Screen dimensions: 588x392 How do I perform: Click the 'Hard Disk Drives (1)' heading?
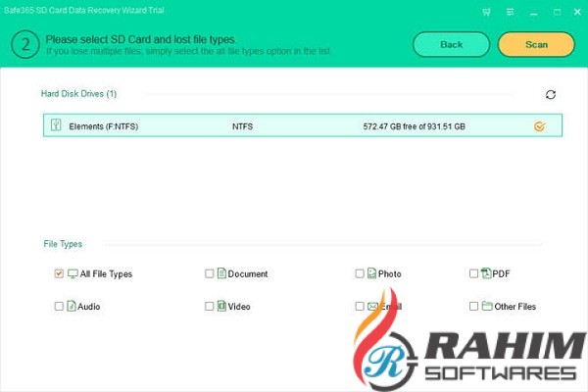(78, 93)
